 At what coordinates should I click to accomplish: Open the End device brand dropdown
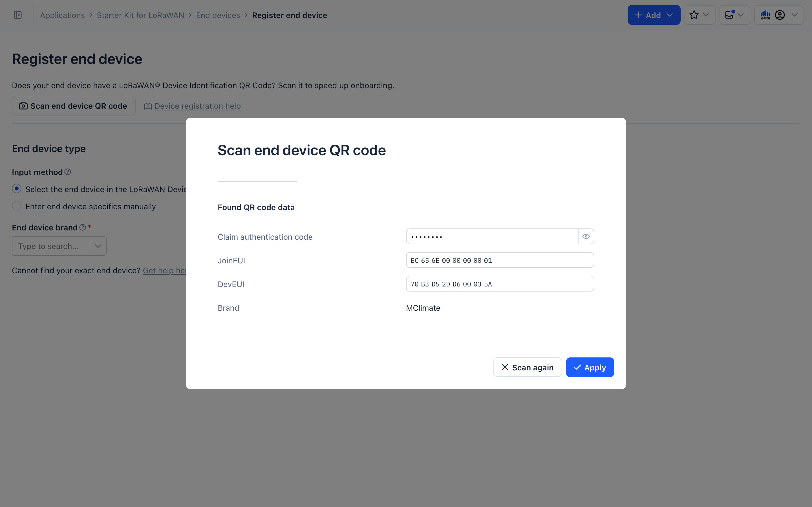(x=98, y=246)
